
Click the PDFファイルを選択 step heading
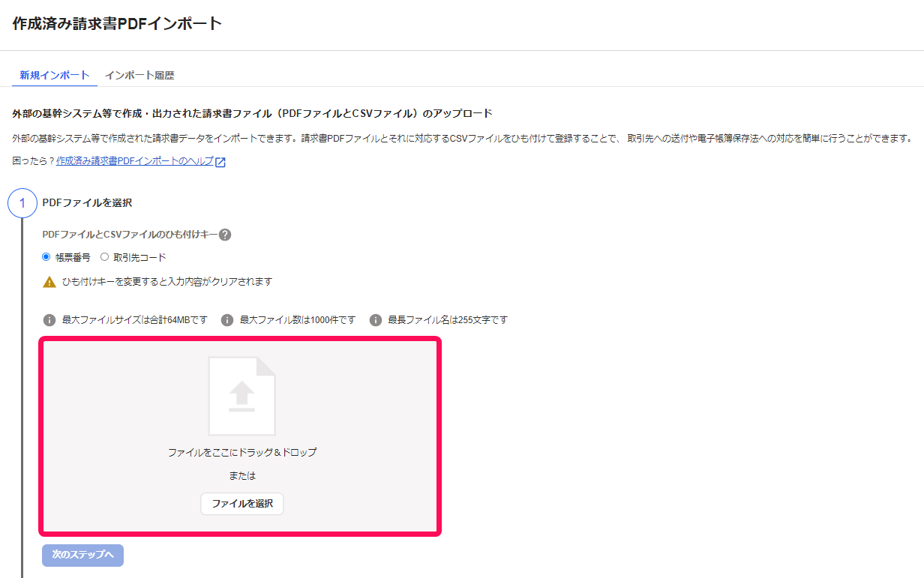coord(88,202)
